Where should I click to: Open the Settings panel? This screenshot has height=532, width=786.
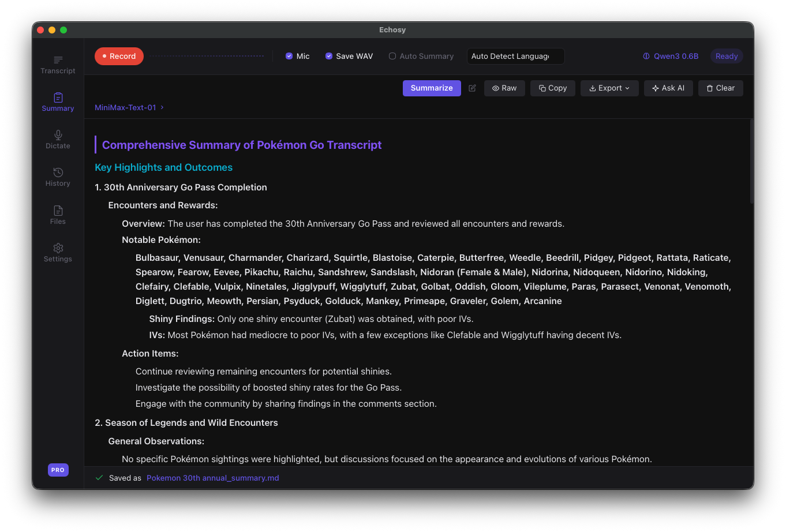(x=58, y=252)
